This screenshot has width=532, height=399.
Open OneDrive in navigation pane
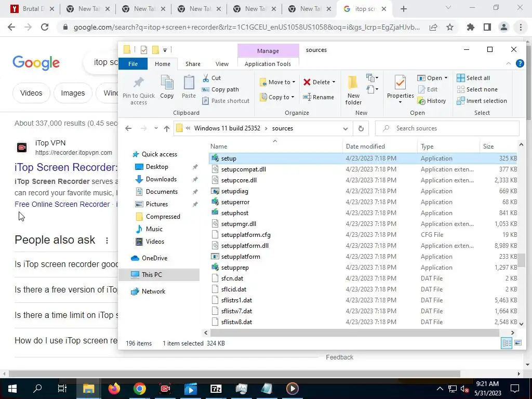[154, 258]
